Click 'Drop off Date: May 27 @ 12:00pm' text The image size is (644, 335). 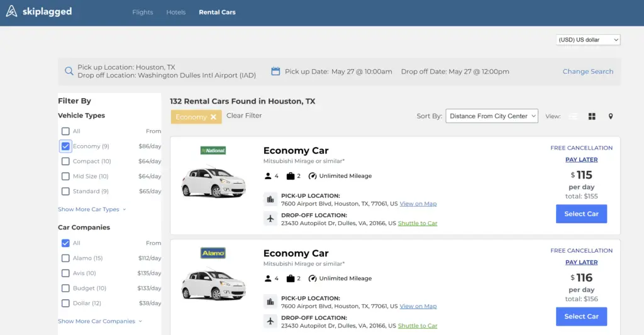tap(455, 72)
